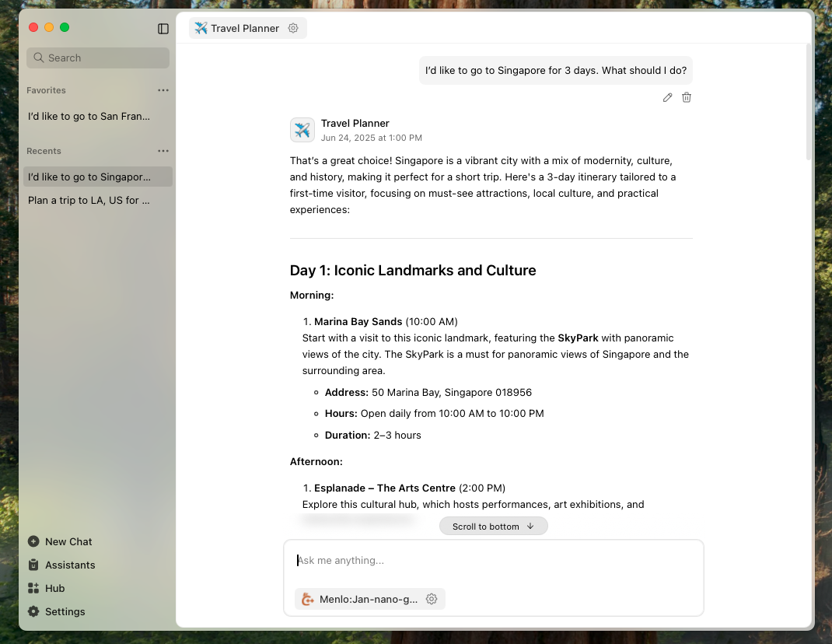Open the Hub page
This screenshot has width=832, height=644.
click(54, 588)
